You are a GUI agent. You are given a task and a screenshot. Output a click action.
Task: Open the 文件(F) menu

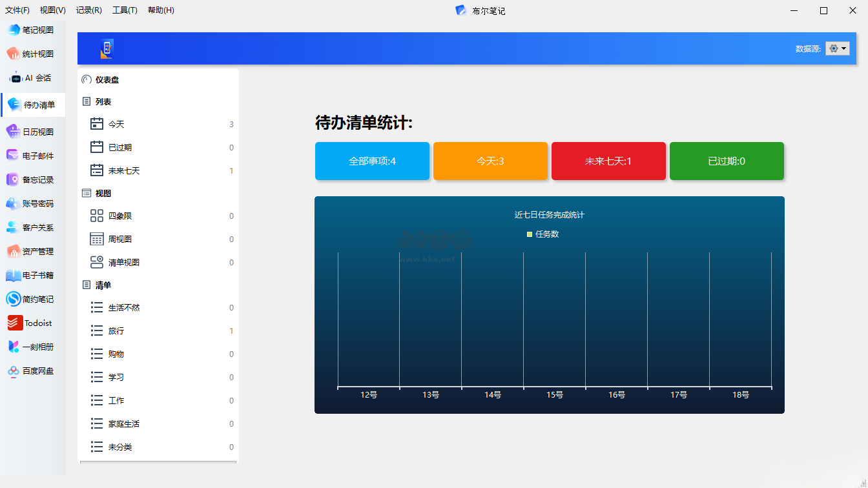coord(17,10)
